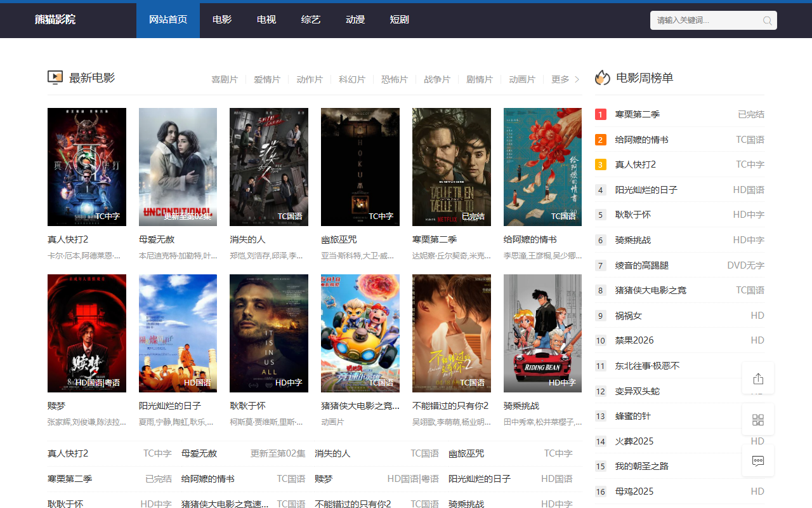Open the 更多 category link
This screenshot has height=508, width=812.
(560, 79)
